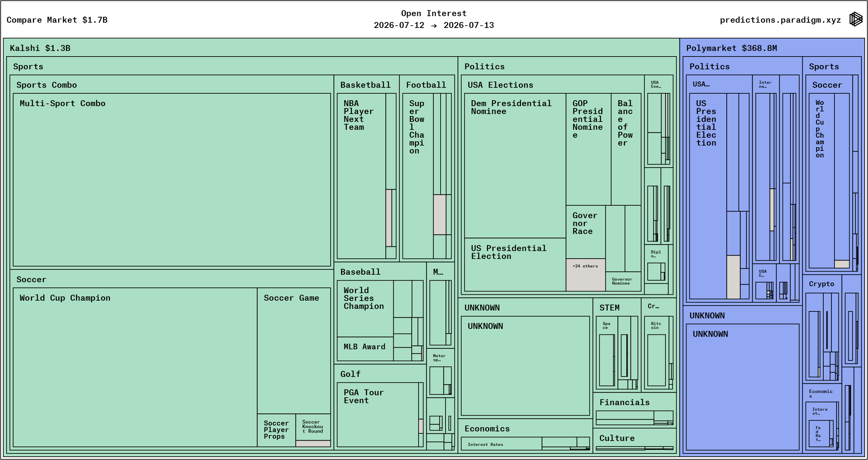Select the NBA Player Next Team tile
The image size is (868, 460).
pos(361,176)
